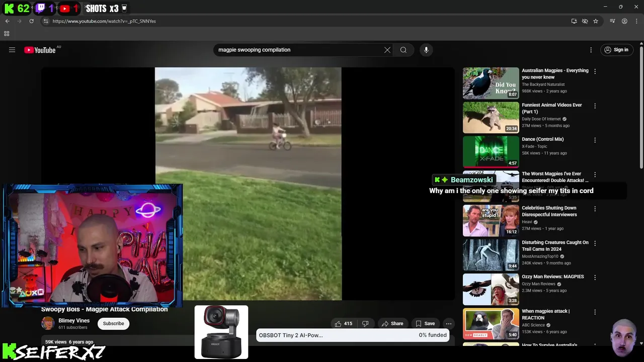Click the Sign in button
The image size is (644, 362).
pos(616,50)
